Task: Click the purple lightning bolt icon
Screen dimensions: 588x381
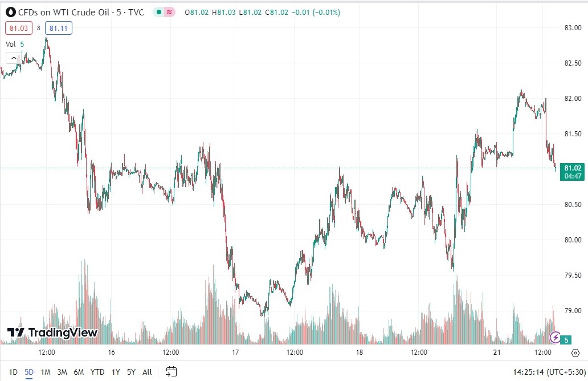Action: [556, 338]
